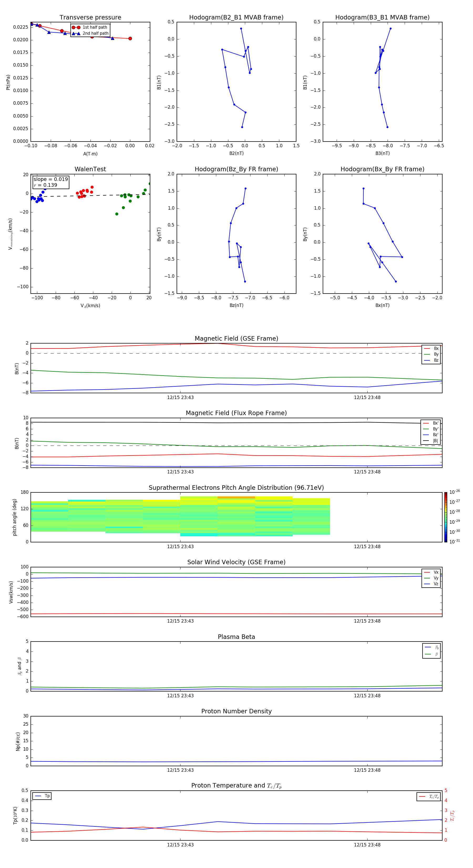Screen dimensions: 473x868
Task: Click the green β entry in Plasma Beta legend
Action: tap(431, 654)
